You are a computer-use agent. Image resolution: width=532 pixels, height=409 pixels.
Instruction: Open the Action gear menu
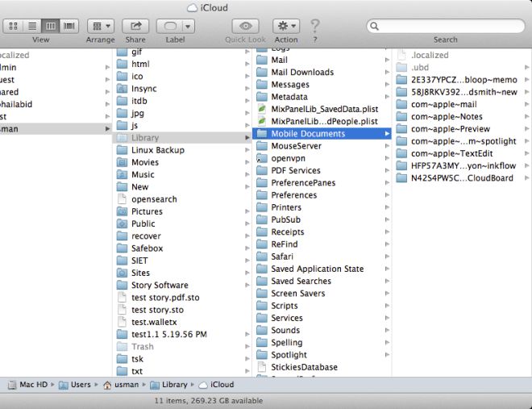[286, 26]
